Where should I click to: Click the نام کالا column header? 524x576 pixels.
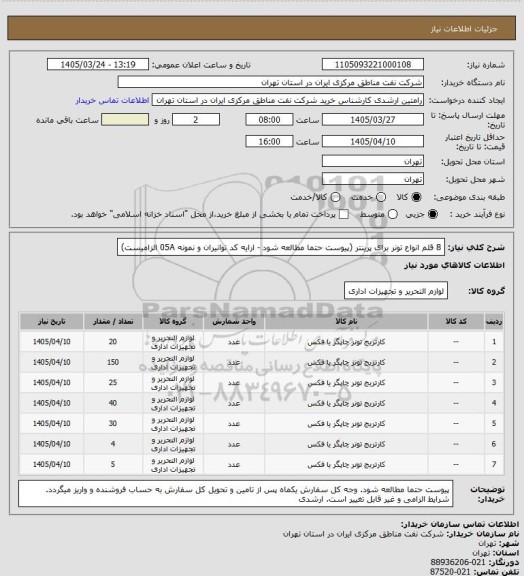(346, 321)
